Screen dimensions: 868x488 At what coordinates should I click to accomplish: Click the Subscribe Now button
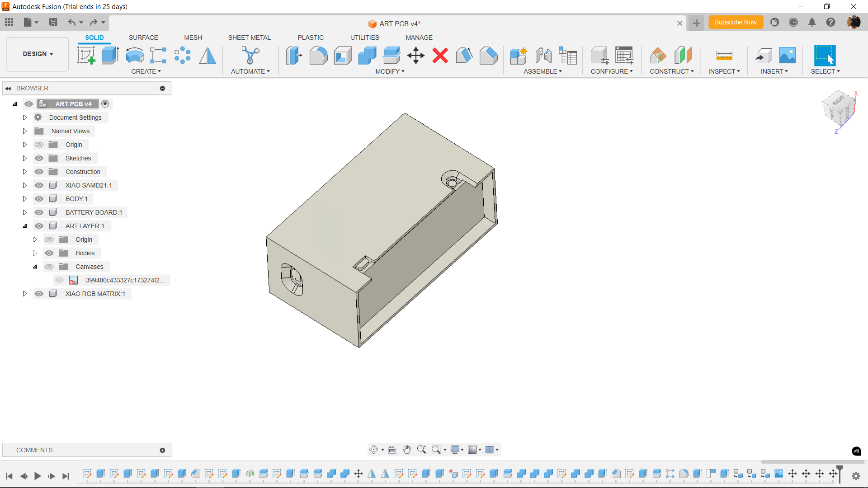(x=736, y=22)
